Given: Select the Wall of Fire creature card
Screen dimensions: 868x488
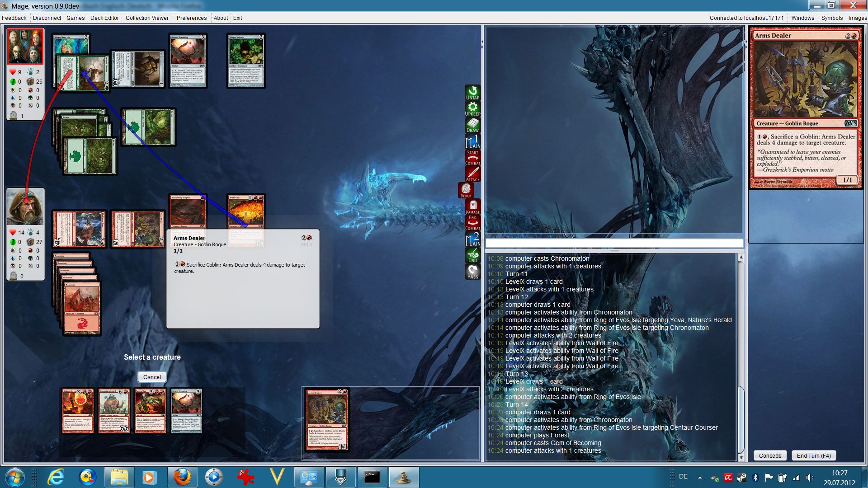Looking at the screenshot, I should coord(246,211).
